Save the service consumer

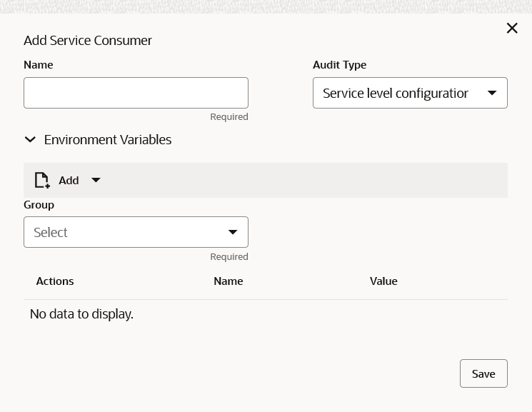pos(483,373)
